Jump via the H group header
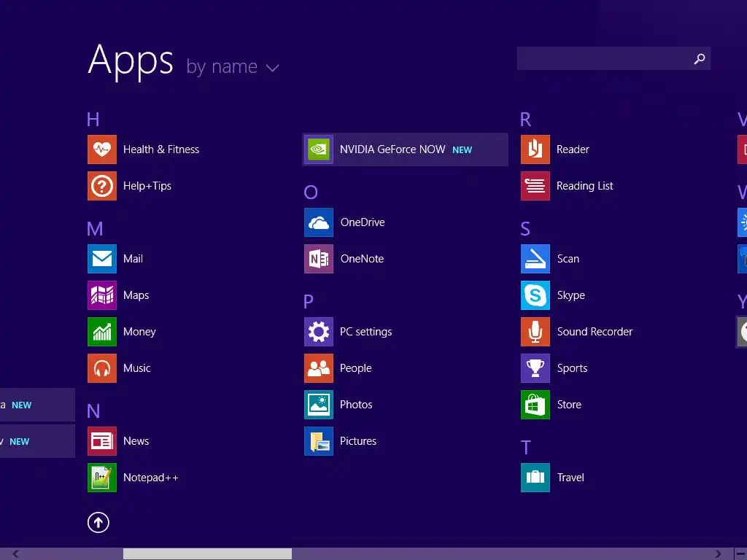 pyautogui.click(x=93, y=120)
